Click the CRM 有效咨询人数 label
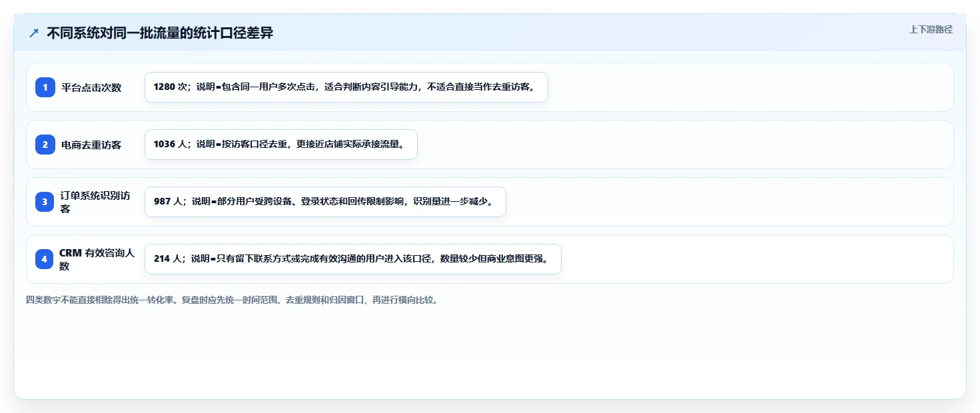Viewport: 980px width, 413px height. (x=97, y=259)
